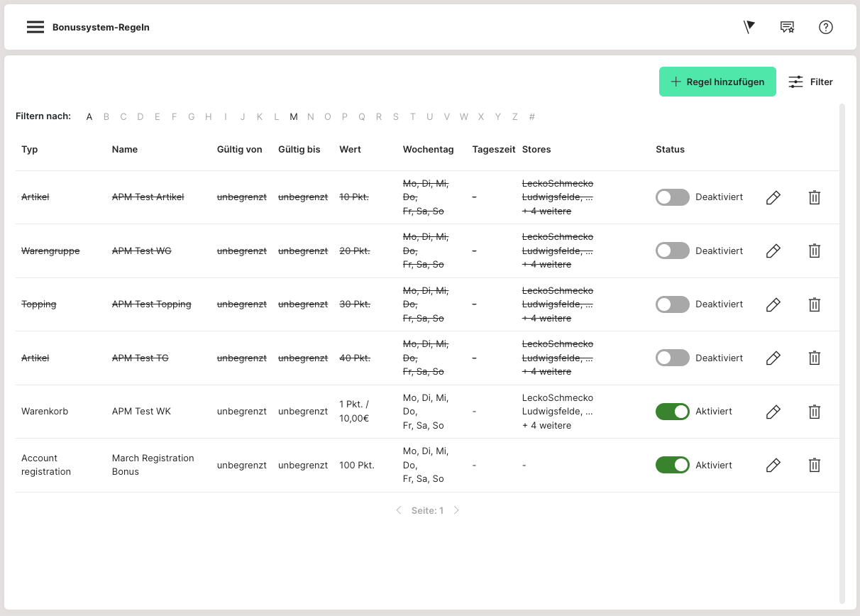Edit the APM Test Topping rule

point(773,304)
